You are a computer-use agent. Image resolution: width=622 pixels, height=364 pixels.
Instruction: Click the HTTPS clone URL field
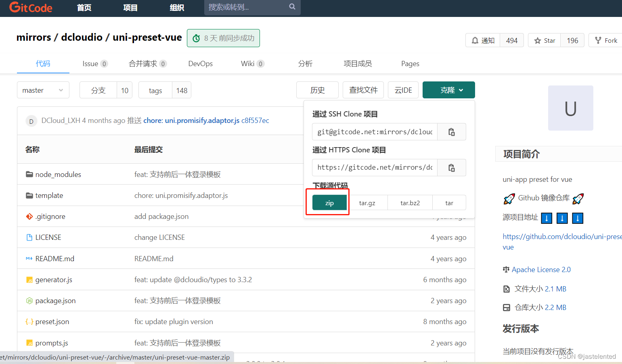pos(375,168)
